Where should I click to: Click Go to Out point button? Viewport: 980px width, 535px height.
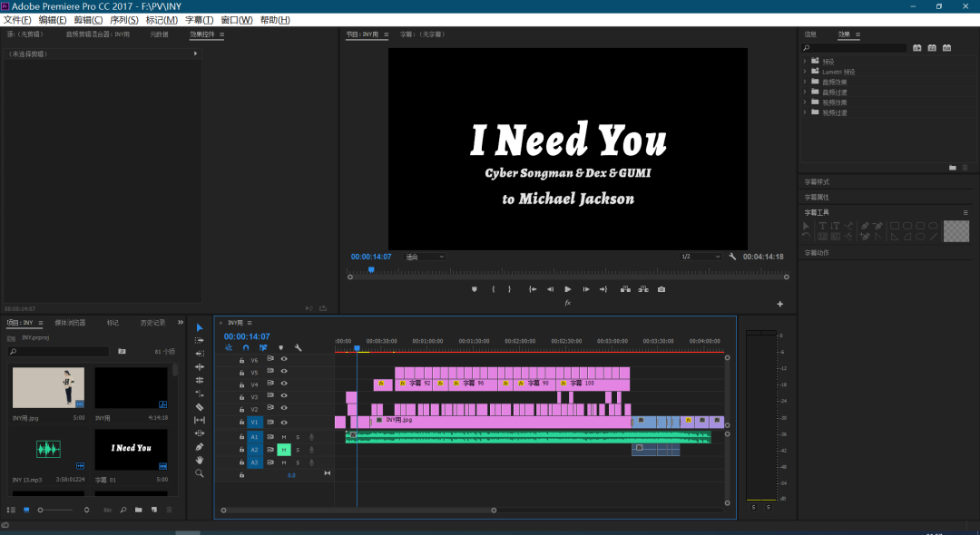click(603, 289)
